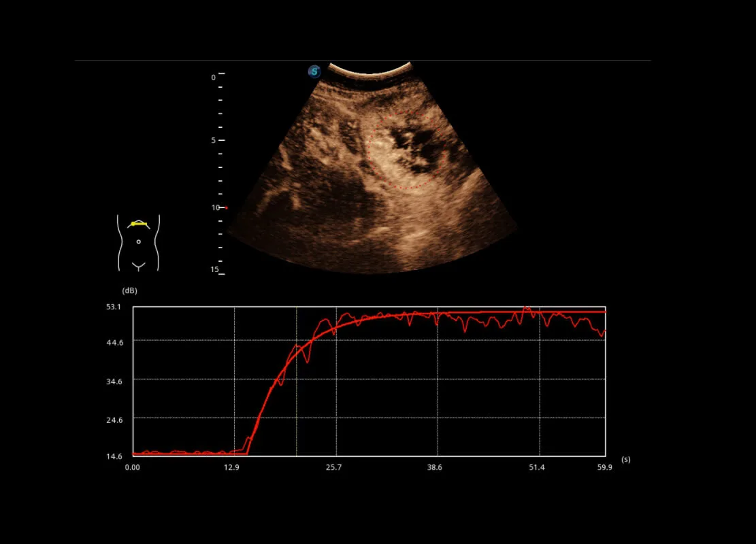Click the 51.4 seconds time axis label
The height and width of the screenshot is (544, 756).
537,467
